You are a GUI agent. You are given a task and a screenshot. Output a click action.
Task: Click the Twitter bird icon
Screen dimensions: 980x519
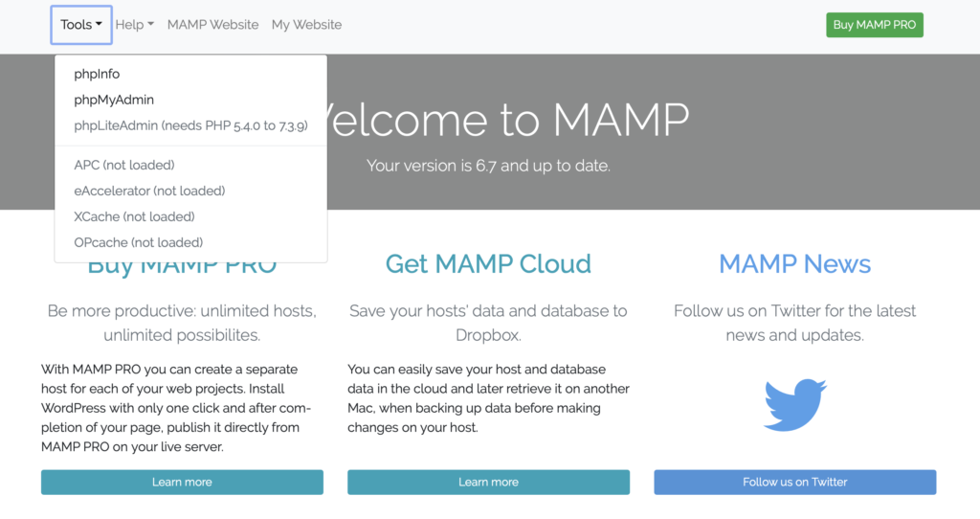(794, 405)
